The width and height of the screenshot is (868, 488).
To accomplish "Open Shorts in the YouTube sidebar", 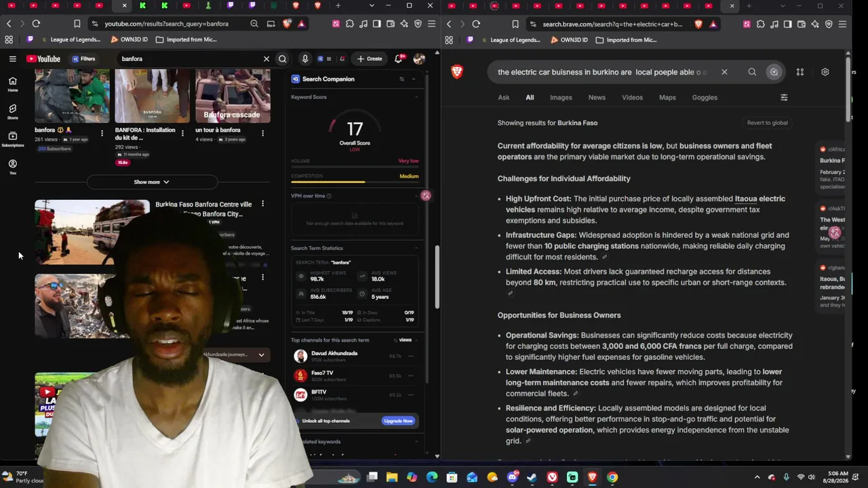I will point(12,111).
